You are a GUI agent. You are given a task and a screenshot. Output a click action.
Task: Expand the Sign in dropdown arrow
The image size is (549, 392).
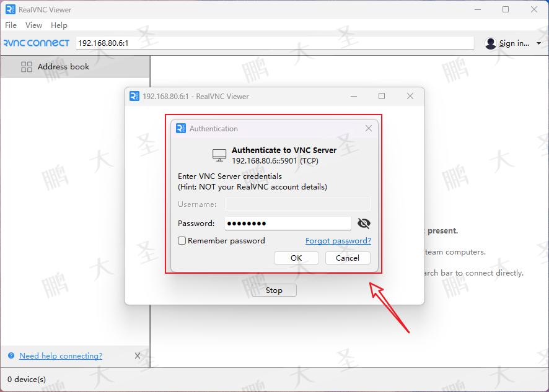tap(538, 43)
